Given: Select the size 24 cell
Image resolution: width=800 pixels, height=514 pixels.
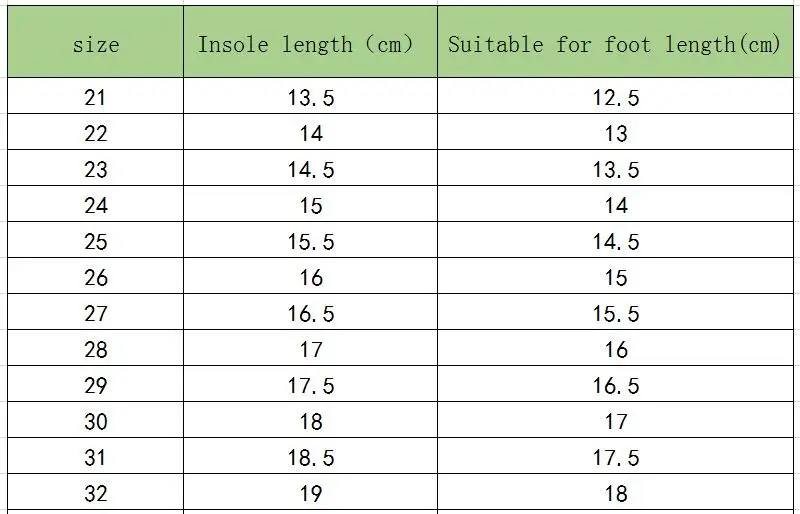Looking at the screenshot, I should coord(95,204).
